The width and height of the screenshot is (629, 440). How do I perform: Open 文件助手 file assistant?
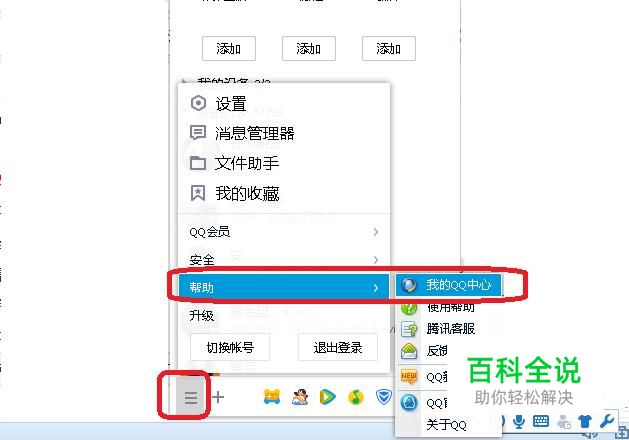click(x=284, y=163)
